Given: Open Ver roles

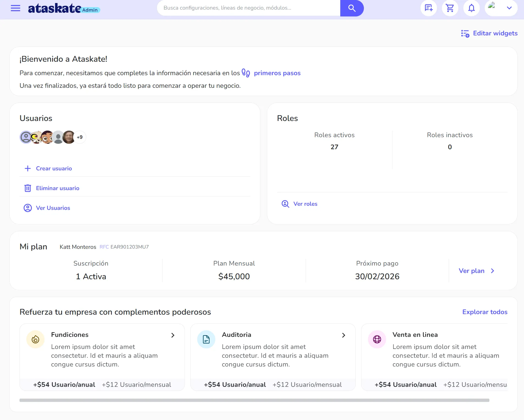Looking at the screenshot, I should coord(305,204).
